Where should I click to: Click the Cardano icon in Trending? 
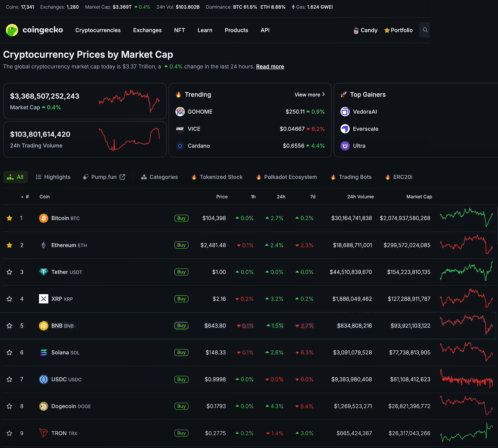[180, 146]
